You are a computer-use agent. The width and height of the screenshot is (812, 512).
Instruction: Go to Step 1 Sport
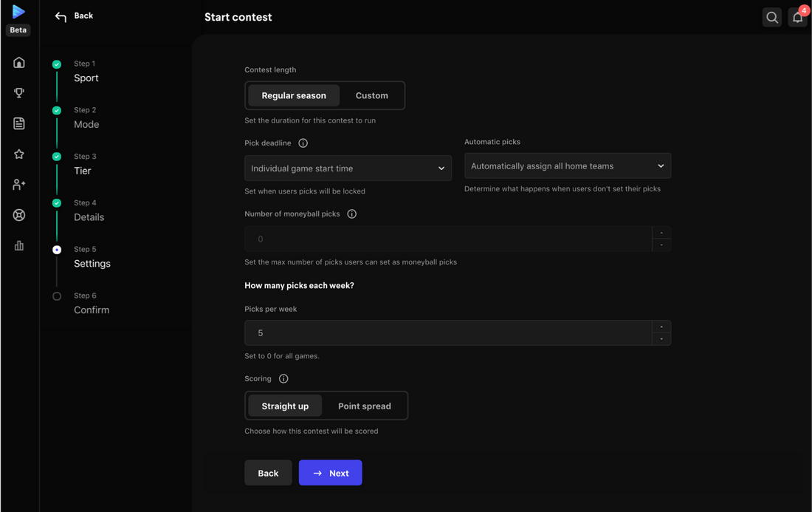point(86,78)
